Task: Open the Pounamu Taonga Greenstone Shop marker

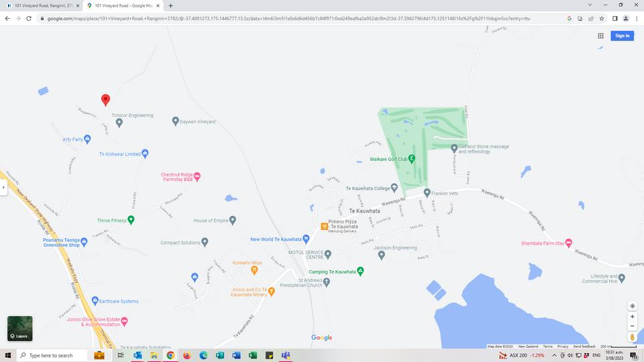Action: coord(85,242)
